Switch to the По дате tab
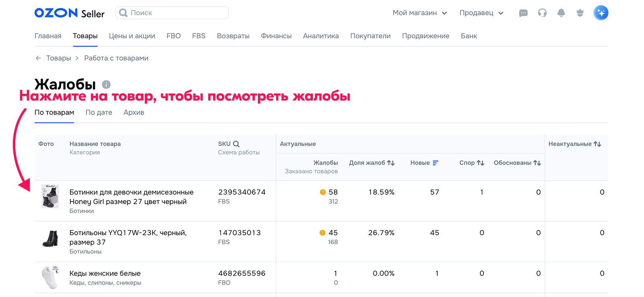 (x=99, y=113)
